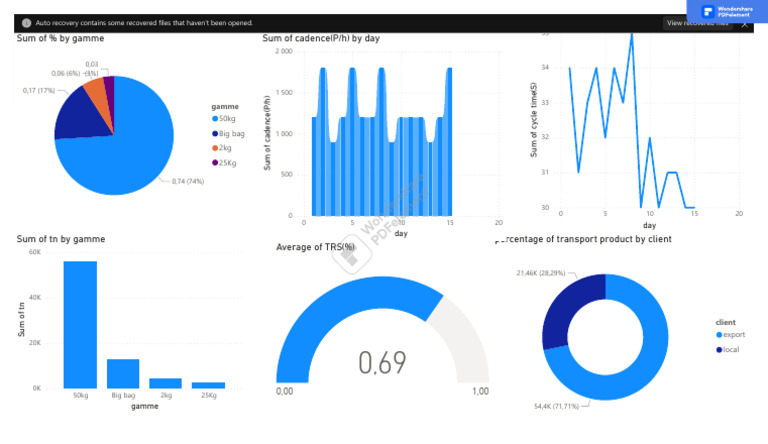
Task: Click the 34 y-axis value in cycle time chart
Action: (545, 68)
